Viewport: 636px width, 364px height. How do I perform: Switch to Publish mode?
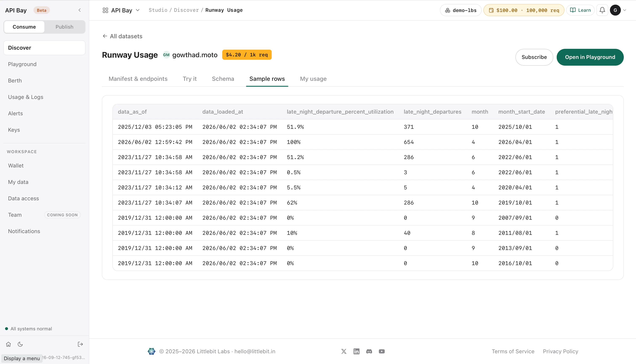[x=64, y=27]
